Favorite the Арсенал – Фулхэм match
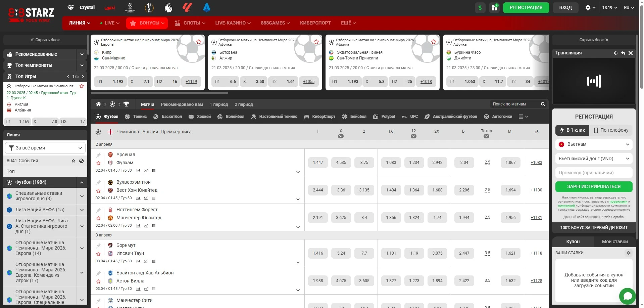The width and height of the screenshot is (644, 308). click(98, 163)
